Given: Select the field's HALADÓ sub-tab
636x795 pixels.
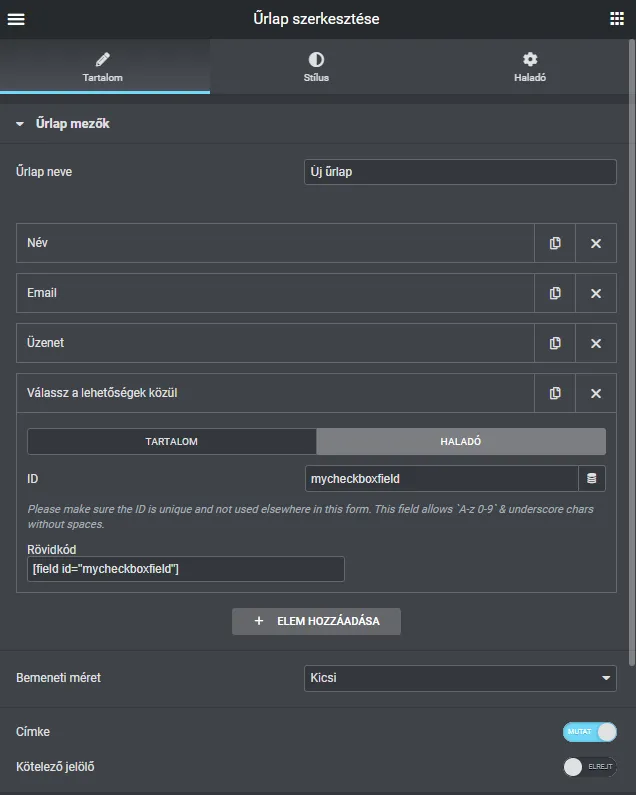Looking at the screenshot, I should click(x=461, y=442).
